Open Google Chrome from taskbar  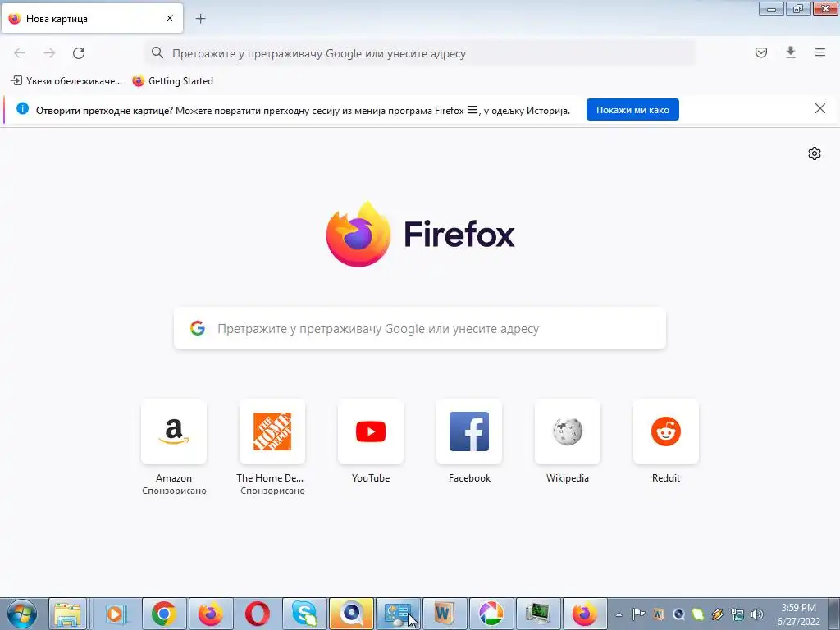pos(163,614)
